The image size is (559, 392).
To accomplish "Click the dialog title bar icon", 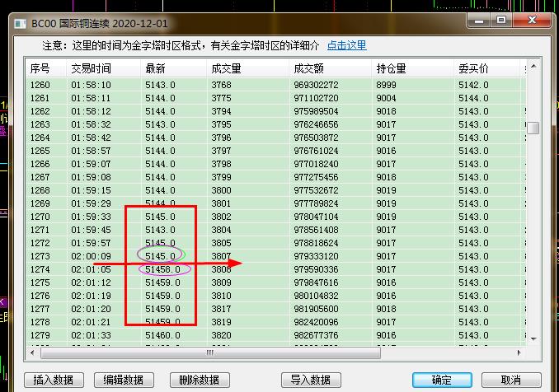I will [x=21, y=24].
